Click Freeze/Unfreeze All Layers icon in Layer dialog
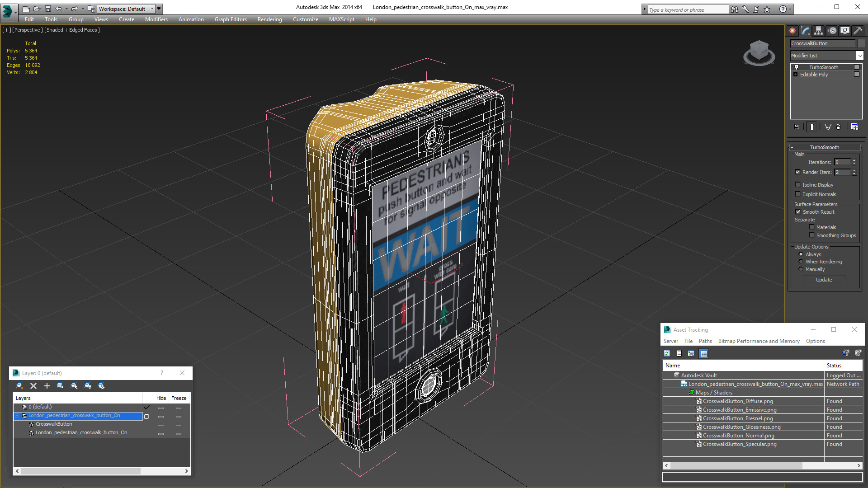868x488 pixels. coord(101,386)
